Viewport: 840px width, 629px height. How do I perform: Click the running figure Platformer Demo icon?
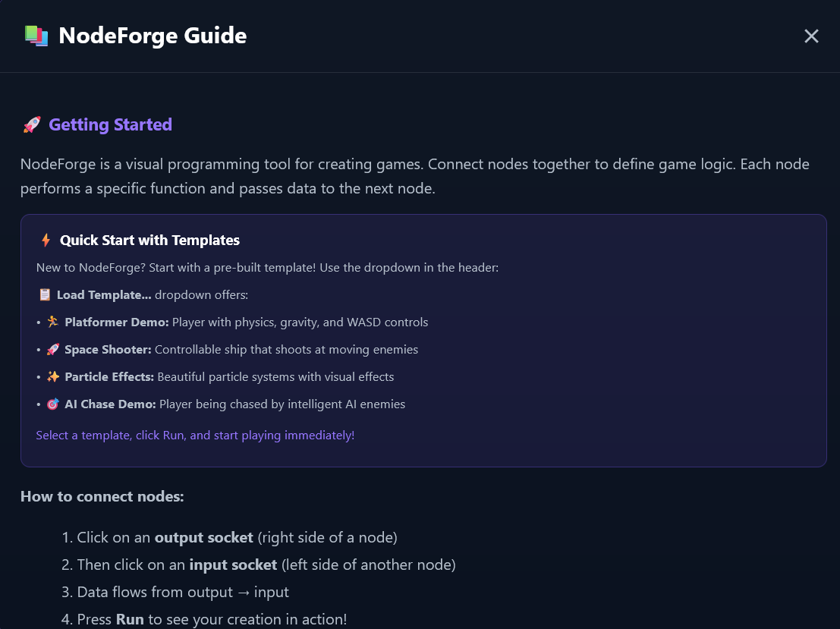pyautogui.click(x=52, y=322)
